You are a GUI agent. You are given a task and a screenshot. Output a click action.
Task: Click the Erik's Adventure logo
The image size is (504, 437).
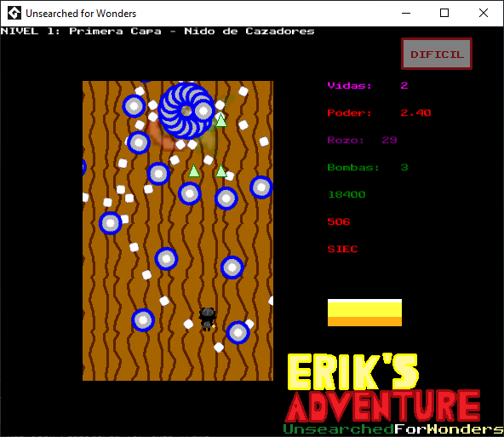coord(382,388)
